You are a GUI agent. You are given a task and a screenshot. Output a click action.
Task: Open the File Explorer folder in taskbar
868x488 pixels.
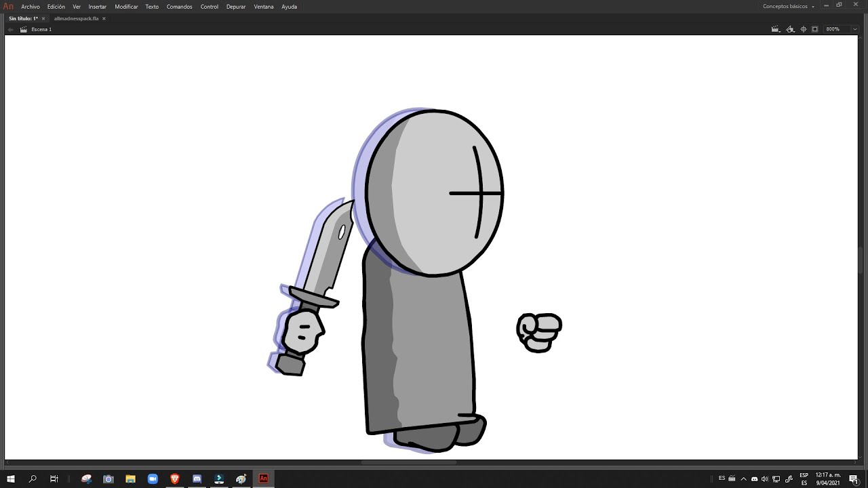(130, 479)
